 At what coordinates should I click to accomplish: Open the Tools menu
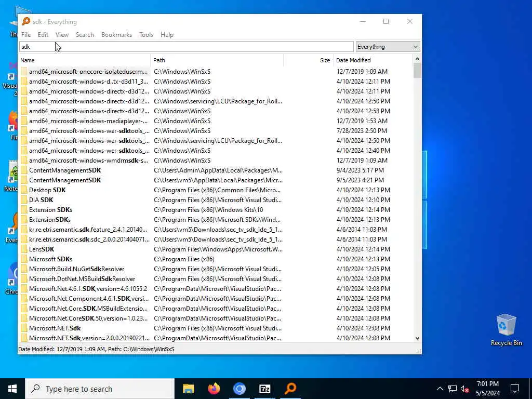click(x=146, y=35)
